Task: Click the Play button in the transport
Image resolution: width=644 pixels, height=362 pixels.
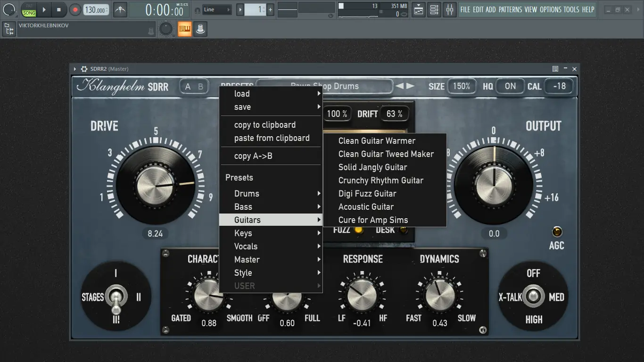Action: click(x=43, y=9)
